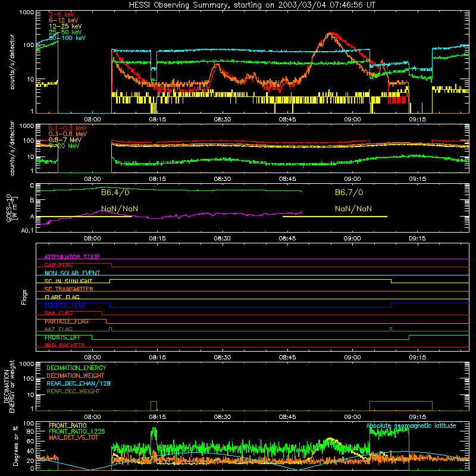This screenshot has width=476, height=476.
Task: Click the Absolute geomagnetic latitude label
Action: [411, 425]
